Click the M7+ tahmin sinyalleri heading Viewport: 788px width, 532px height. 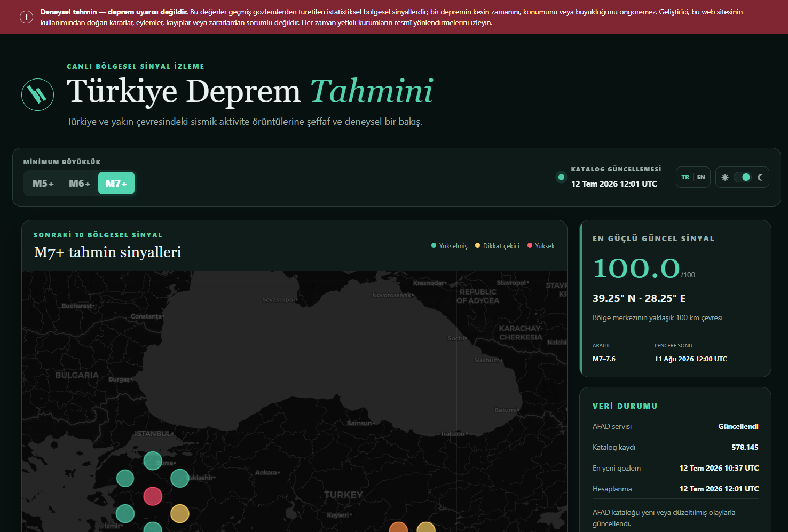107,252
